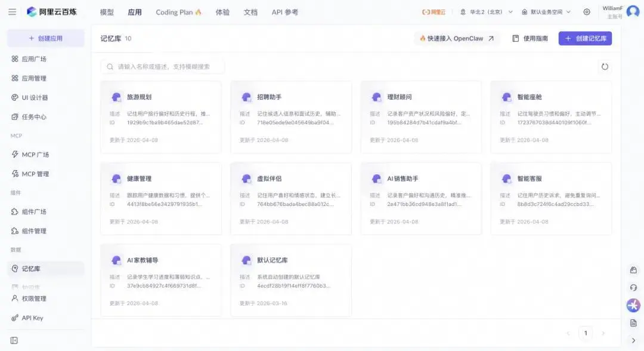The width and height of the screenshot is (644, 351).
Task: Click the hamburger menu icon at top left
Action: [x=12, y=12]
